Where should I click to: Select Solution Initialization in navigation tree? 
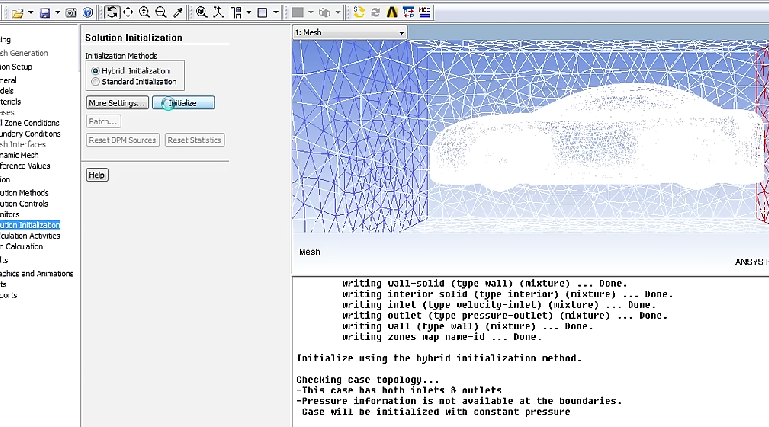point(30,225)
